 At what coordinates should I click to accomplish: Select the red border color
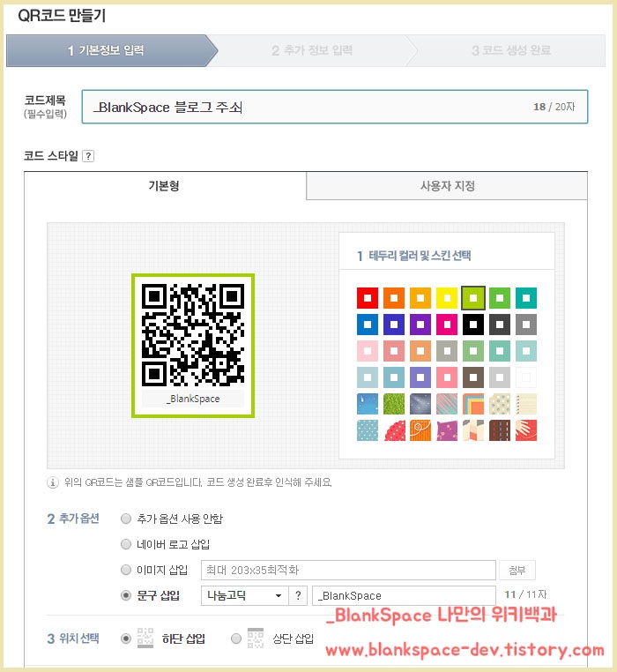368,298
